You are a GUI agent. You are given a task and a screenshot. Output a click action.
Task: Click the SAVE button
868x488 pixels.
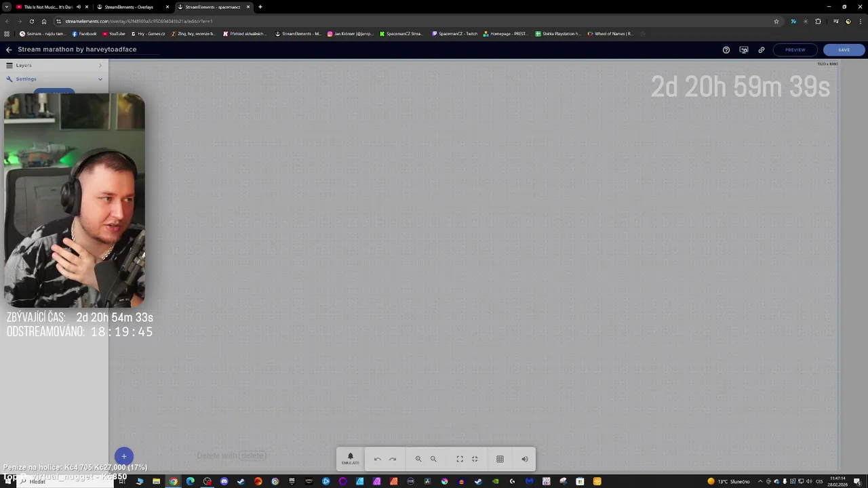(844, 49)
